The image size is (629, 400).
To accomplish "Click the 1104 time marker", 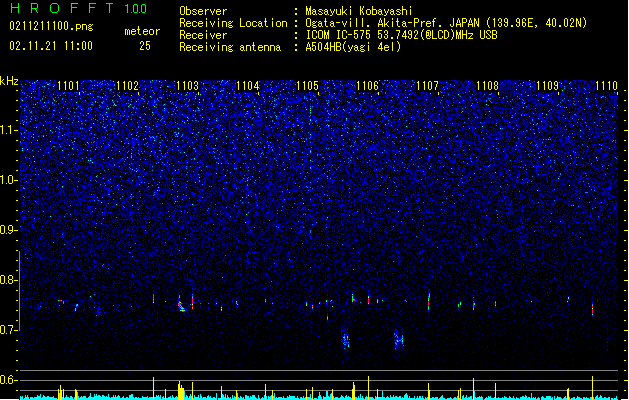I will click(248, 85).
